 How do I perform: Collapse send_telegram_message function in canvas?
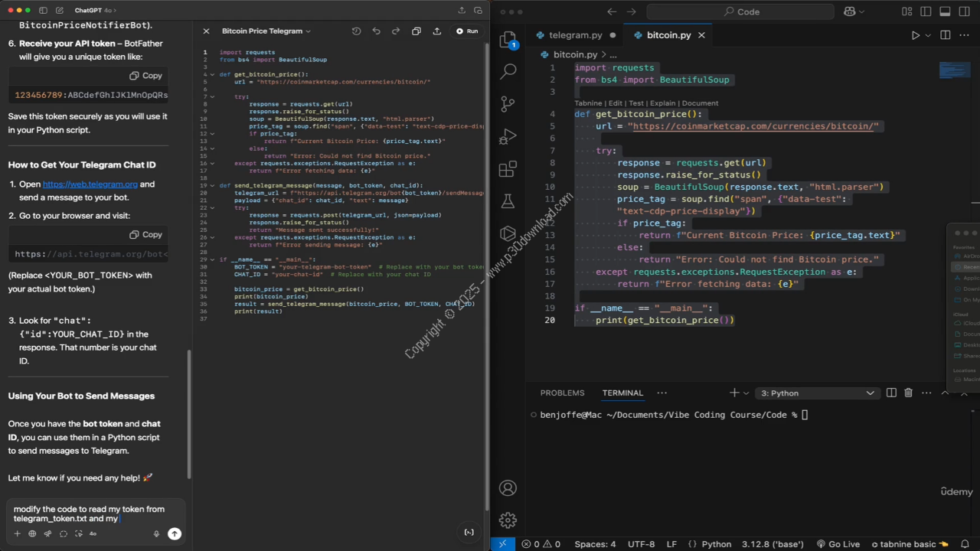(x=212, y=186)
